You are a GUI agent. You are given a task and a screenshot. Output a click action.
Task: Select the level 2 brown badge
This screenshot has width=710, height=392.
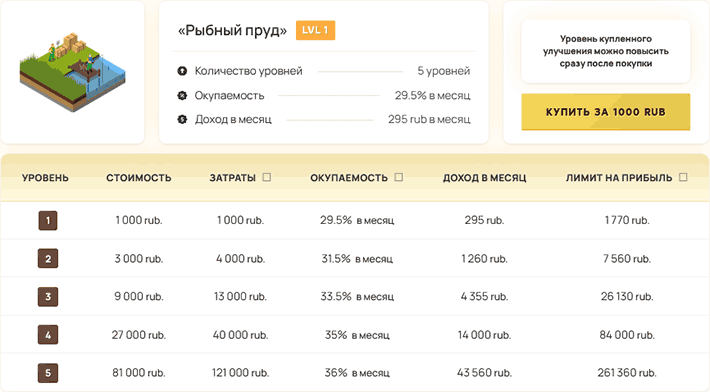[x=48, y=259]
